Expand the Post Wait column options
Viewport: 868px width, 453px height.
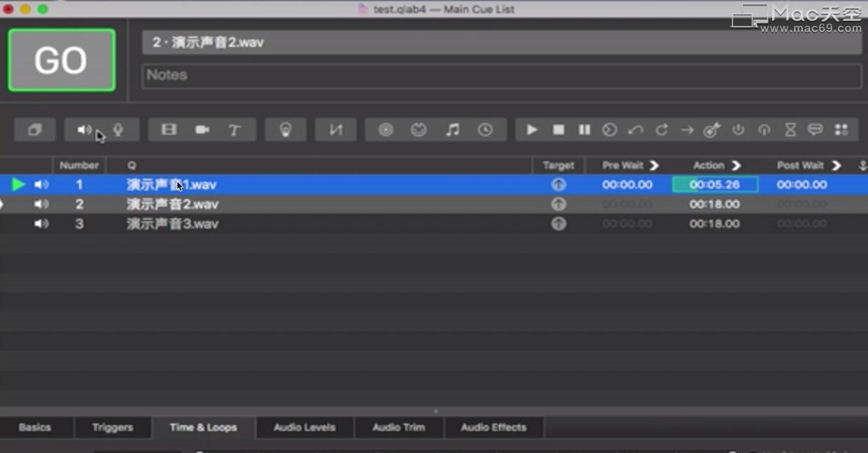point(836,165)
